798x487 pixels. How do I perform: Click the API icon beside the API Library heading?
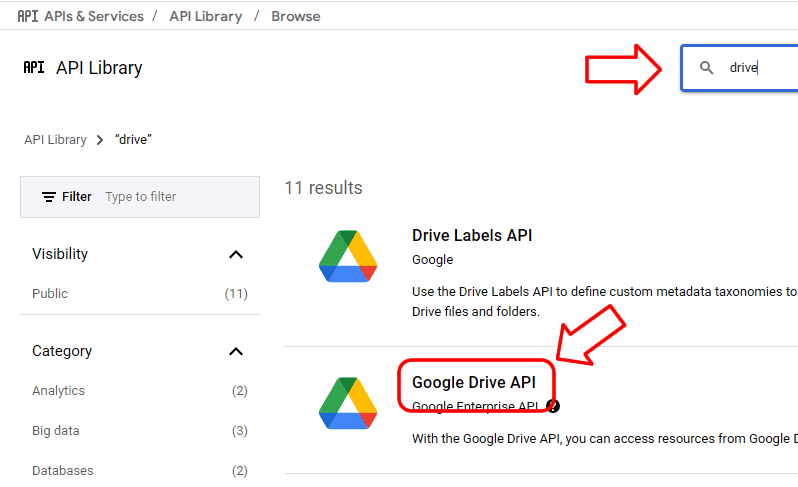[34, 67]
